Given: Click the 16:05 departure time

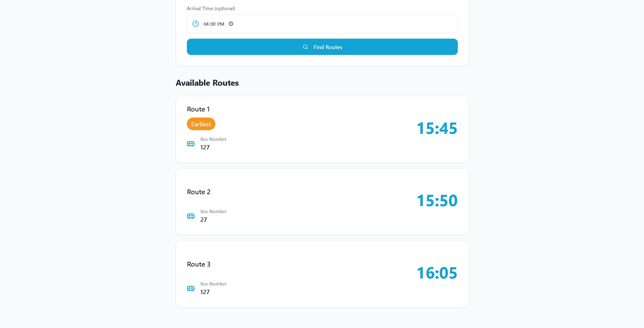Looking at the screenshot, I should pyautogui.click(x=437, y=273).
